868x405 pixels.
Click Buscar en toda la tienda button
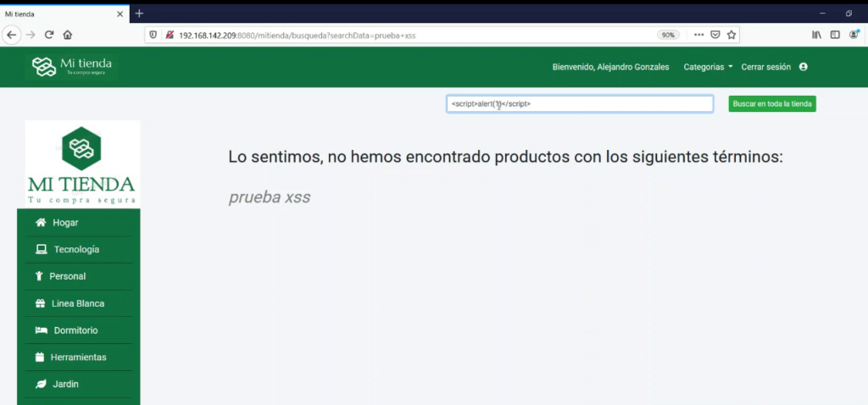pyautogui.click(x=772, y=104)
